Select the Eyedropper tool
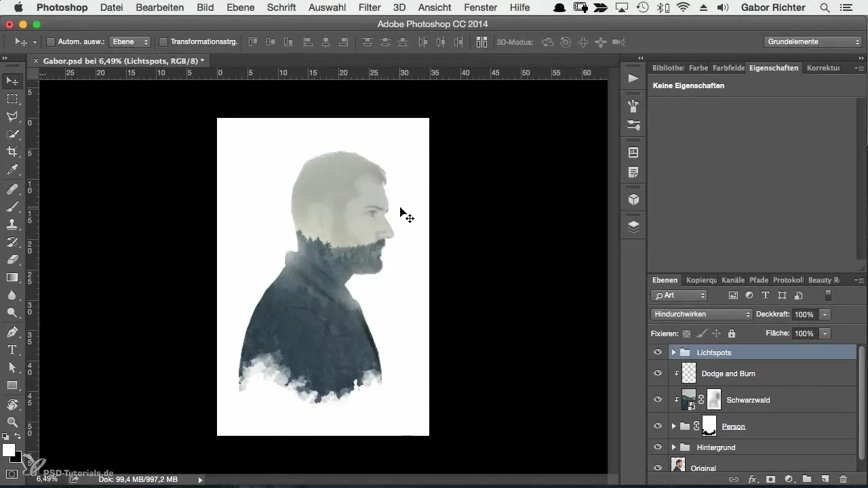868x488 pixels. pos(12,169)
